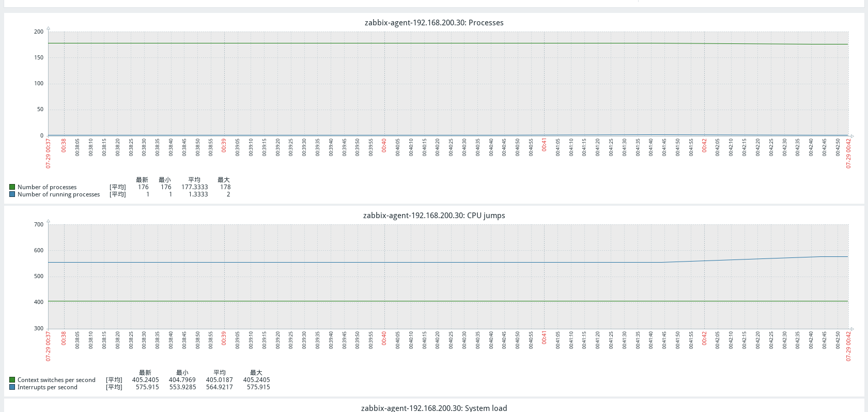The height and width of the screenshot is (412, 868).
Task: Click blue swatch for Interrupts per second
Action: tap(12, 387)
